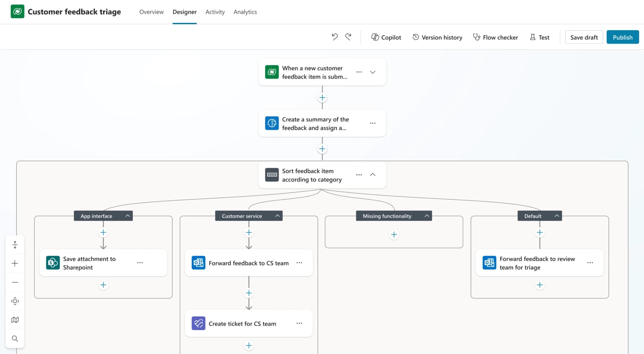Open more options on Create ticket for CS team

299,323
